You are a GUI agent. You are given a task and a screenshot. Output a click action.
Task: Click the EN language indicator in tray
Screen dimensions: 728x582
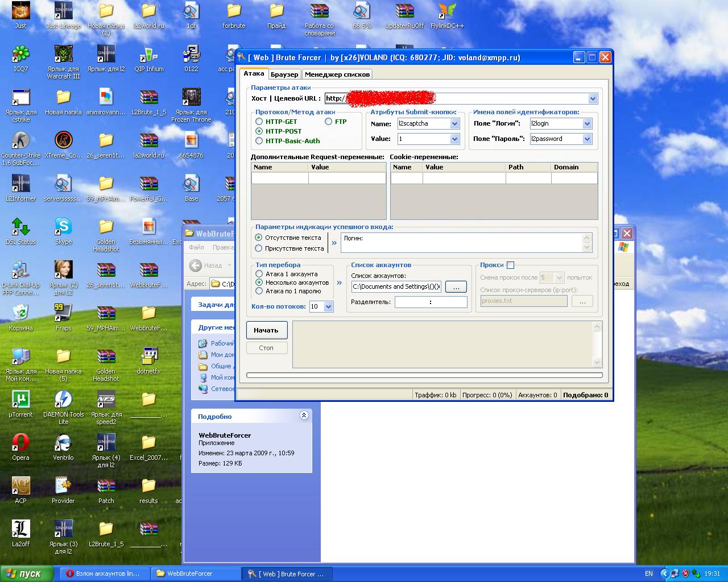pyautogui.click(x=649, y=574)
